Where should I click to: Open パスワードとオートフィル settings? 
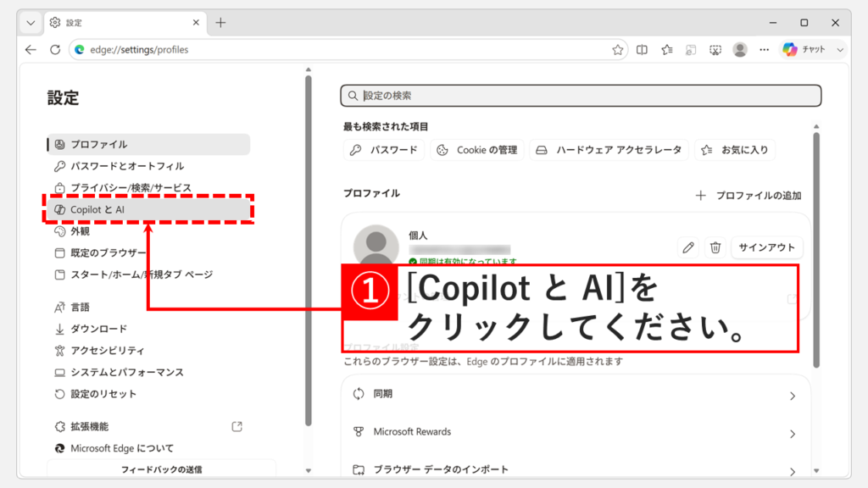tap(148, 166)
